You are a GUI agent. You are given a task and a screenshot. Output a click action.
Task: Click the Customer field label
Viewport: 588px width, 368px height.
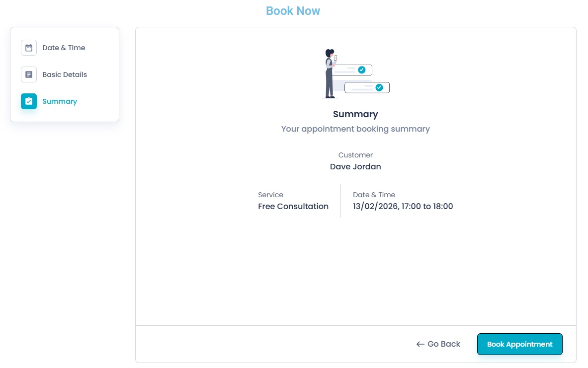[355, 155]
